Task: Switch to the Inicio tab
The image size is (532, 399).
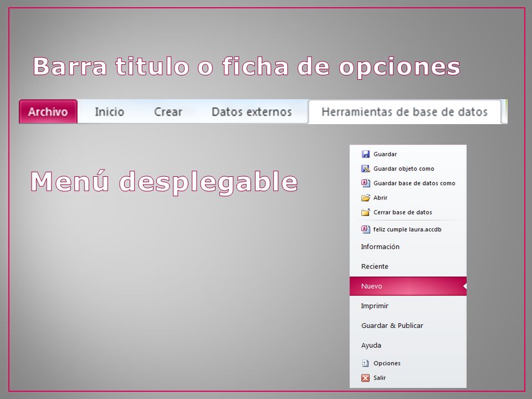Action: [109, 111]
